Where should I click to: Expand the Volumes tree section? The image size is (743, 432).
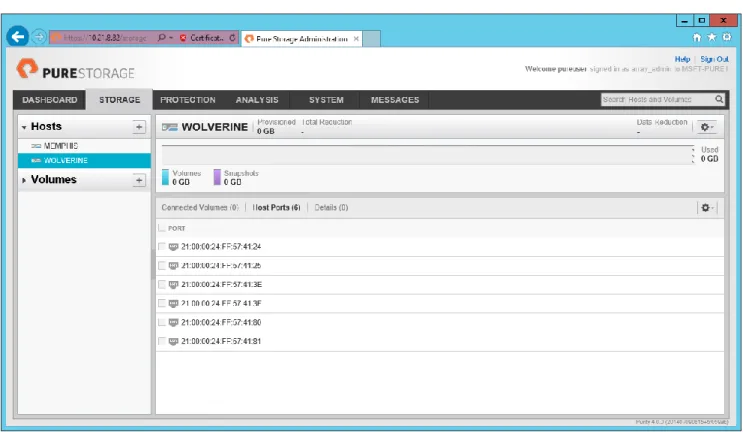[24, 180]
